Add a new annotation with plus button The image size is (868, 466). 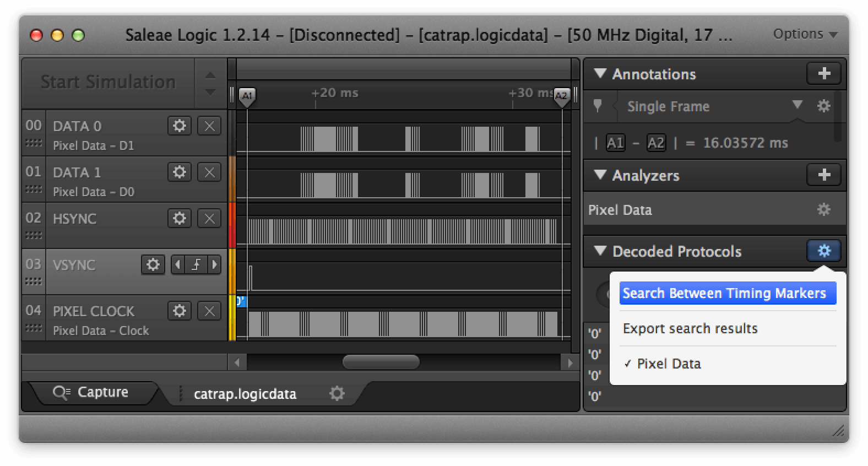[824, 73]
